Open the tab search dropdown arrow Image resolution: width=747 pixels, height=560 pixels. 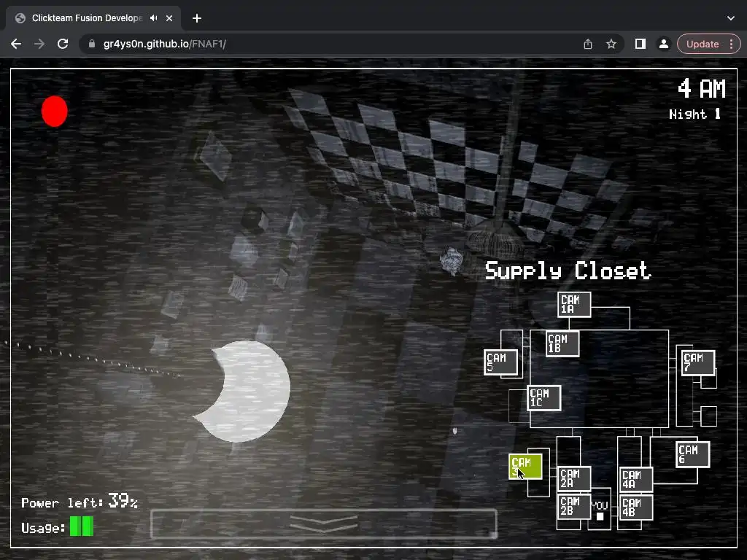[731, 18]
